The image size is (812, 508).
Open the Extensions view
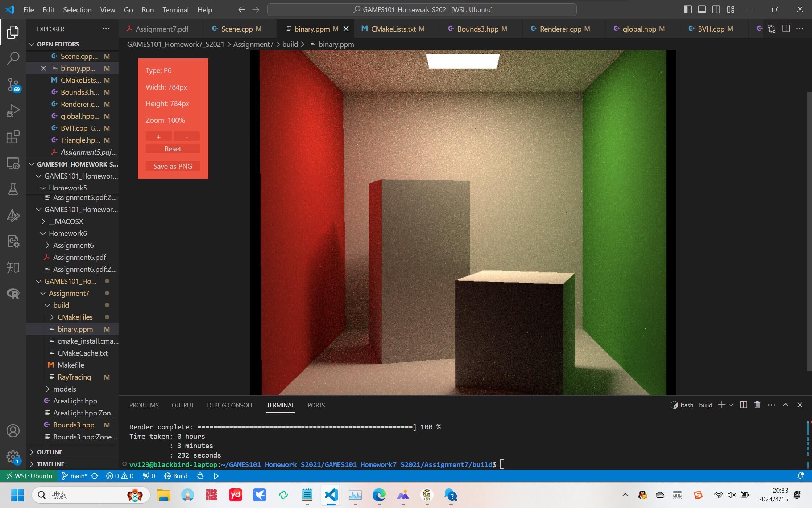(x=13, y=137)
